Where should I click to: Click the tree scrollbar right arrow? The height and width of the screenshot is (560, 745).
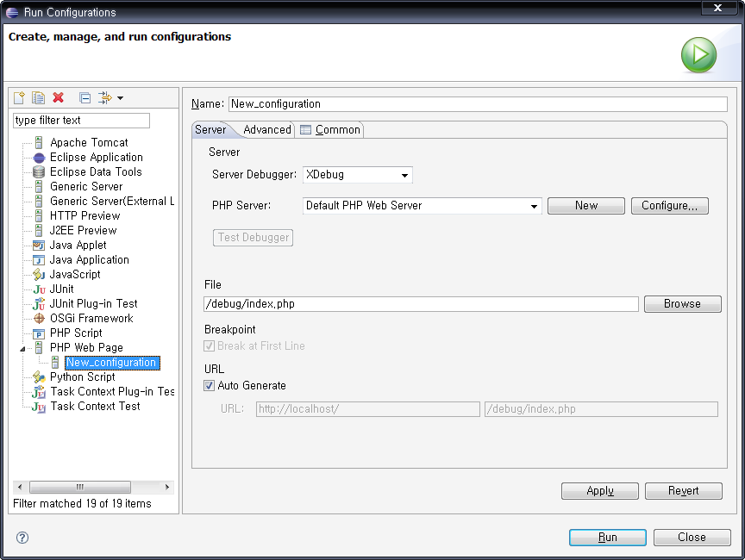click(x=166, y=487)
